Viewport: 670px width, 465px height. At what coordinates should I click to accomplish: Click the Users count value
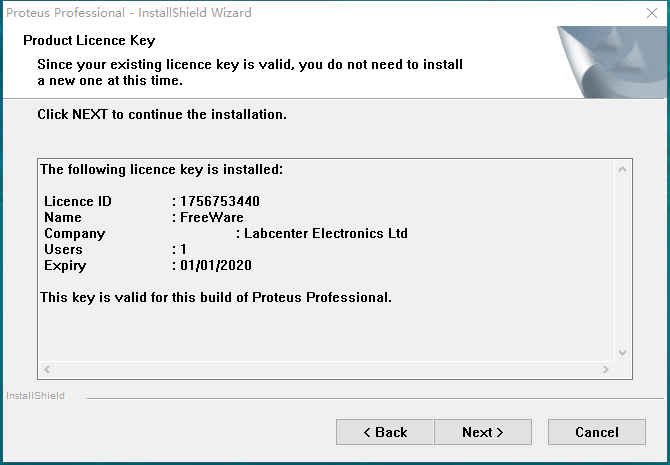click(x=184, y=249)
